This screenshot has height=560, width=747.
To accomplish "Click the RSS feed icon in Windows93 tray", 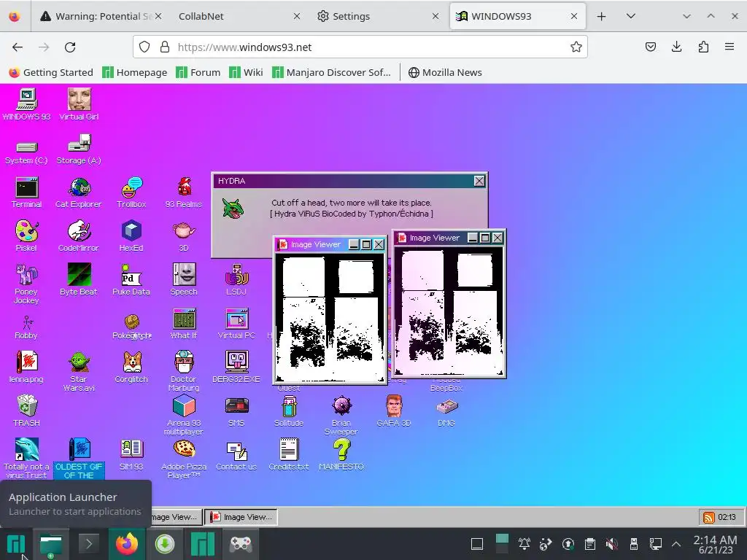I will tap(708, 517).
